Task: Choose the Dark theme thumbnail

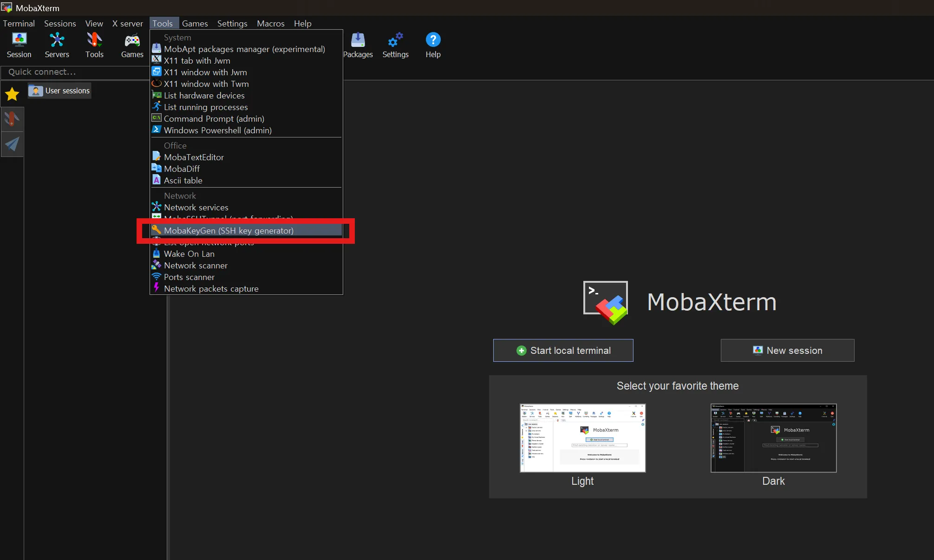Action: click(773, 438)
